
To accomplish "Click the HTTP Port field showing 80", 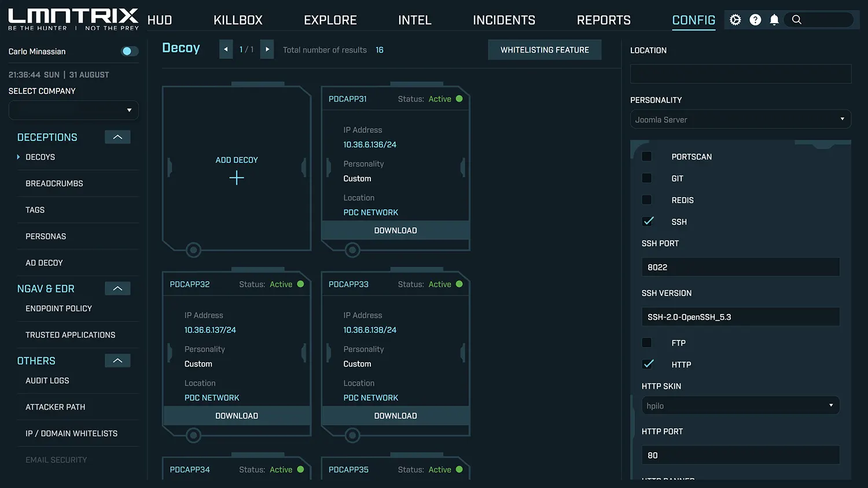I will point(741,455).
